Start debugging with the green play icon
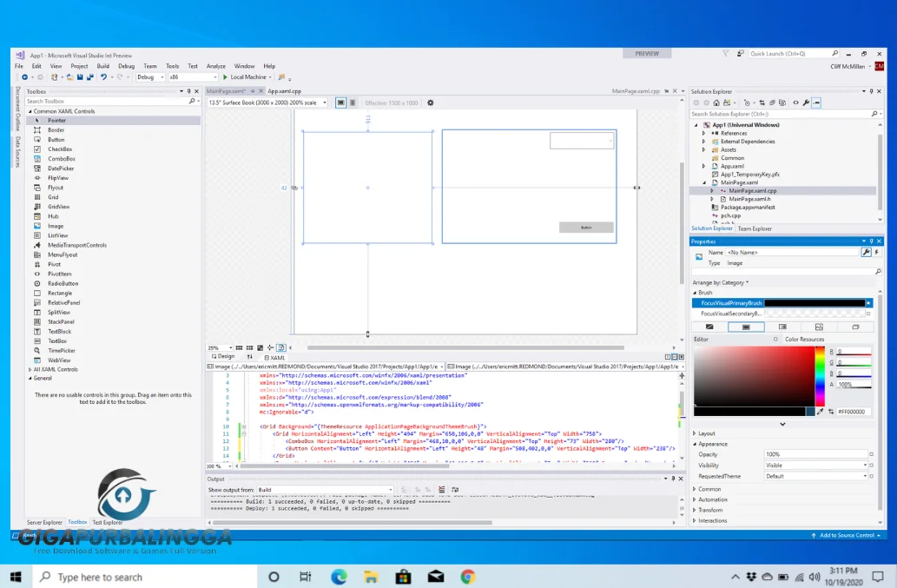 (x=225, y=77)
